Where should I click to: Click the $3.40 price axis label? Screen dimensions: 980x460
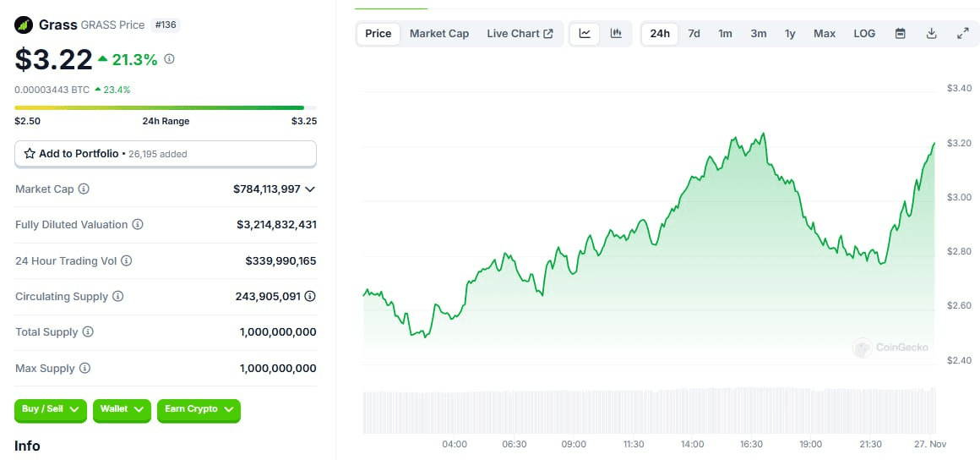960,88
